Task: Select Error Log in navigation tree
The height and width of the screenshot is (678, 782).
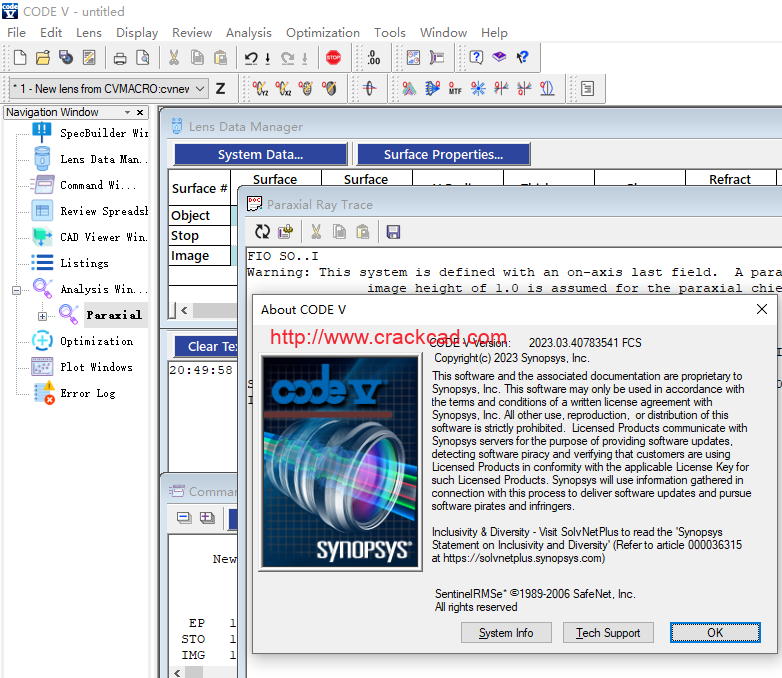Action: click(88, 393)
